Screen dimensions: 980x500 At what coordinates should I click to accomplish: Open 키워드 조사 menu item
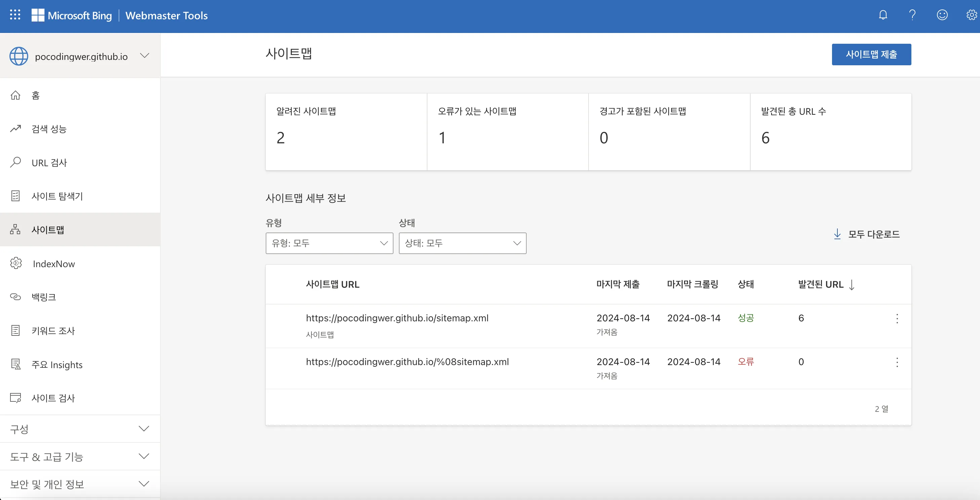pyautogui.click(x=80, y=331)
